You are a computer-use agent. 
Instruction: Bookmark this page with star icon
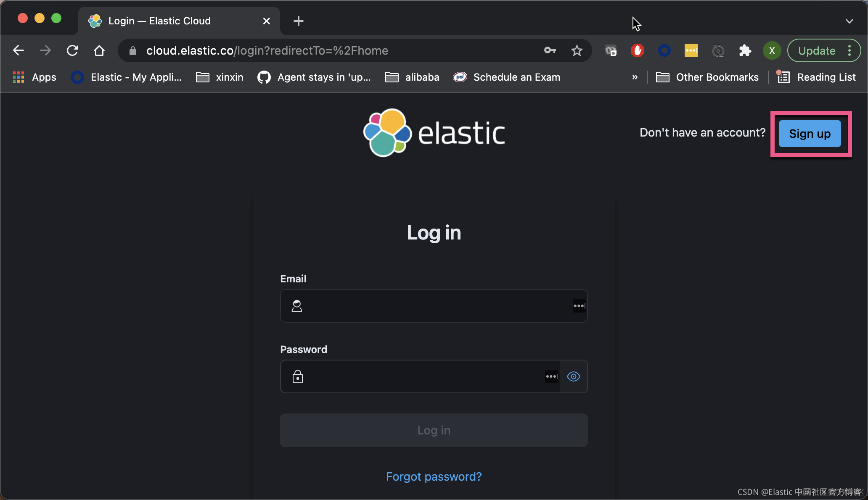pos(577,51)
